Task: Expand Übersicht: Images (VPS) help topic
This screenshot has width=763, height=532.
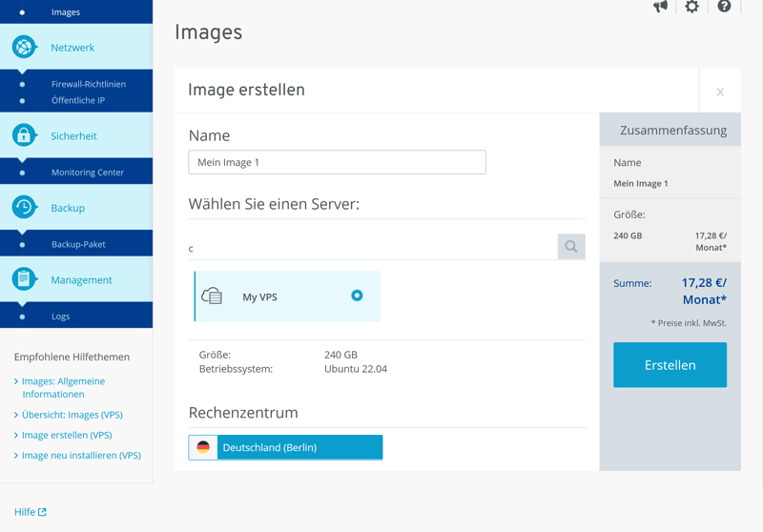Action: click(x=72, y=415)
